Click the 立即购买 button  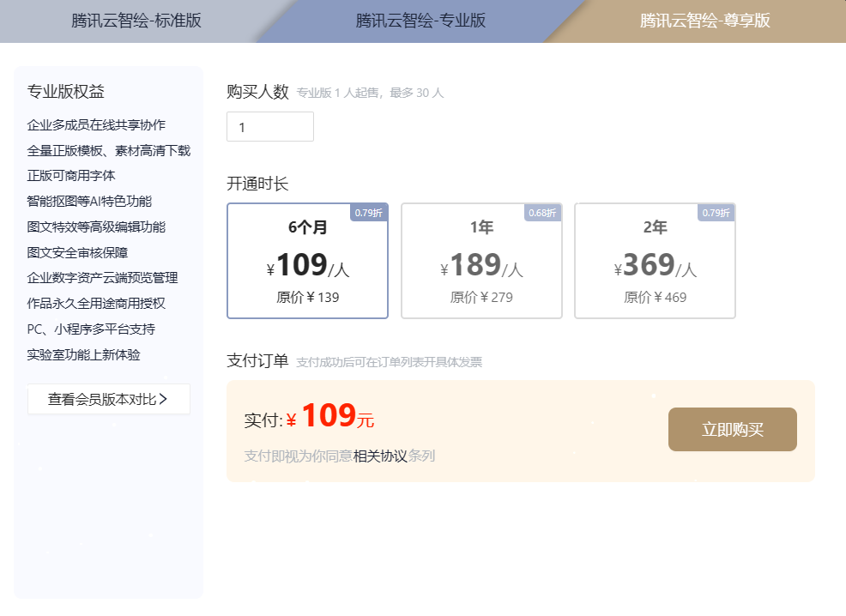click(x=732, y=429)
